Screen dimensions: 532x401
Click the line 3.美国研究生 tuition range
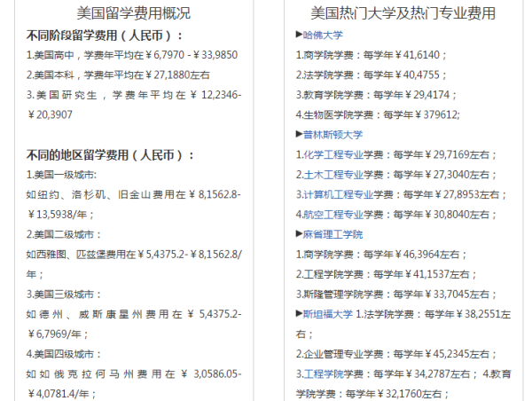(x=134, y=105)
